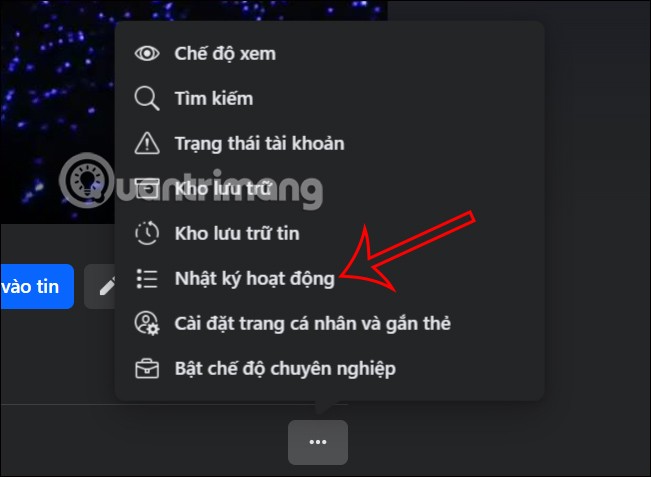
Task: Open Cài đặt trang cá nhân và gắn thẻ
Action: [329, 323]
